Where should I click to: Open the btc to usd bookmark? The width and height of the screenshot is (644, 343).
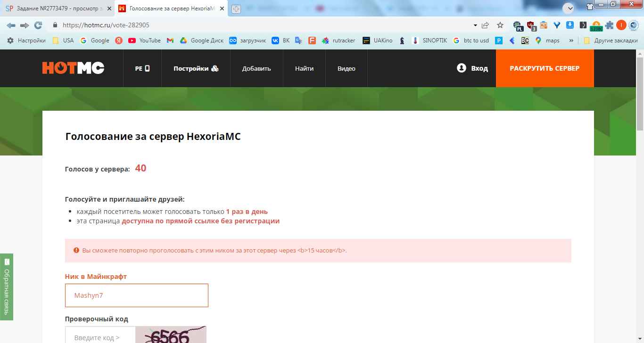[471, 41]
